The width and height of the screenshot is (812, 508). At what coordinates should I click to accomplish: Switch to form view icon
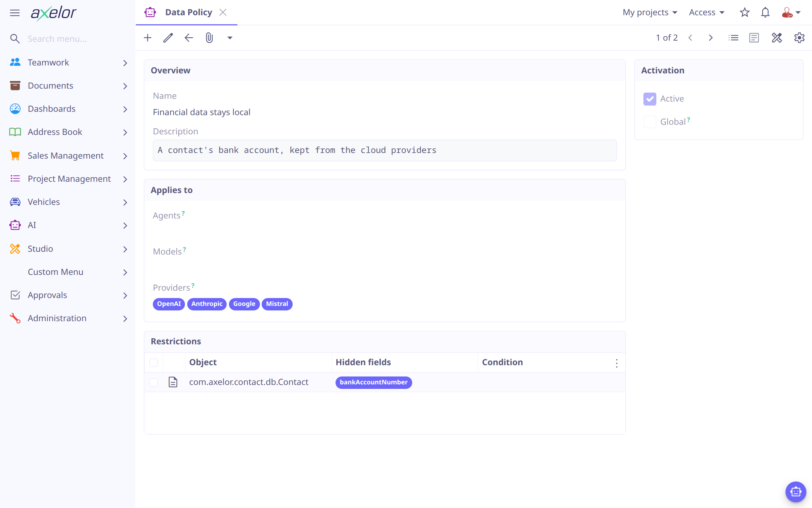(x=754, y=38)
